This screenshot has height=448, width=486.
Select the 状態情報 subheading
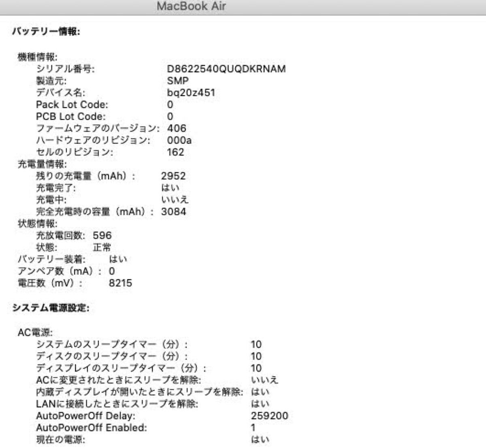[x=38, y=224]
